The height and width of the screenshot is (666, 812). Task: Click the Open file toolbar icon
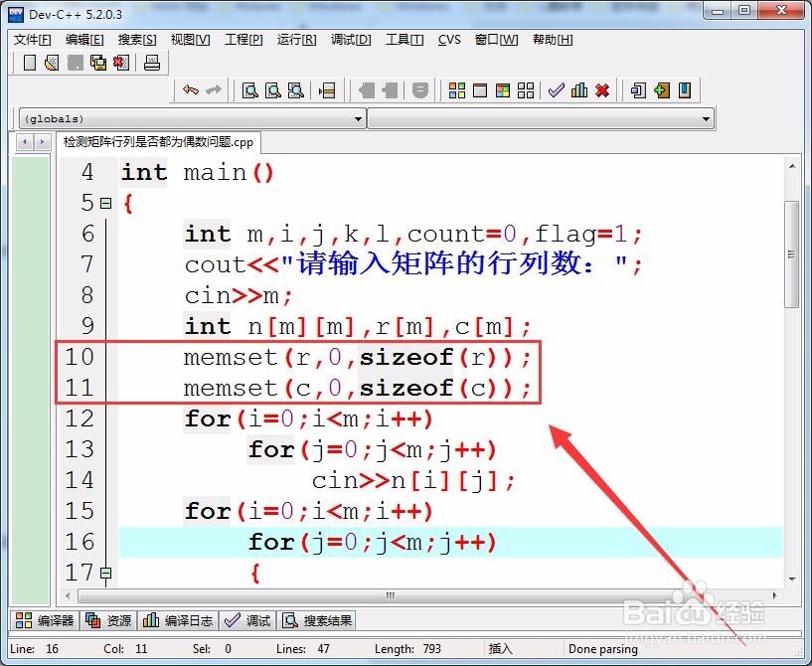(52, 63)
